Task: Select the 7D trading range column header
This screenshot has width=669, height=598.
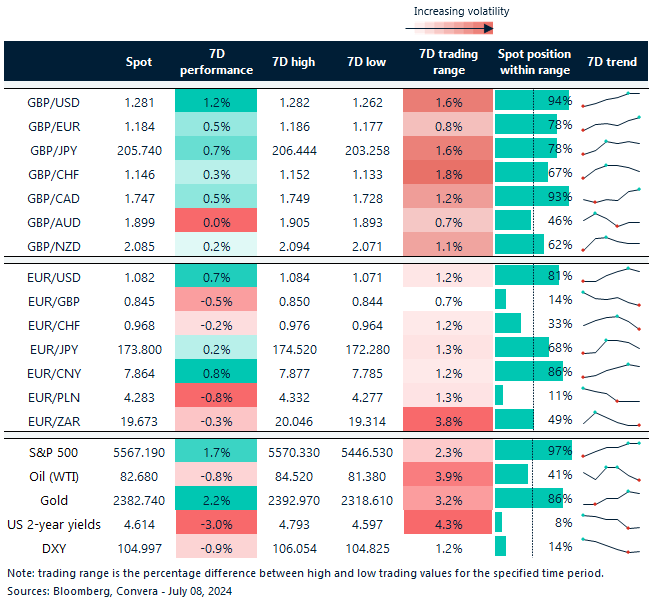Action: (447, 62)
